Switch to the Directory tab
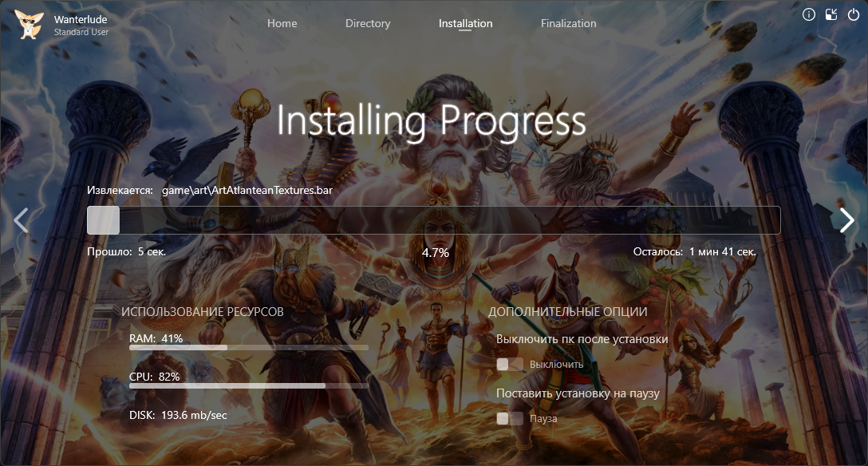 [368, 23]
